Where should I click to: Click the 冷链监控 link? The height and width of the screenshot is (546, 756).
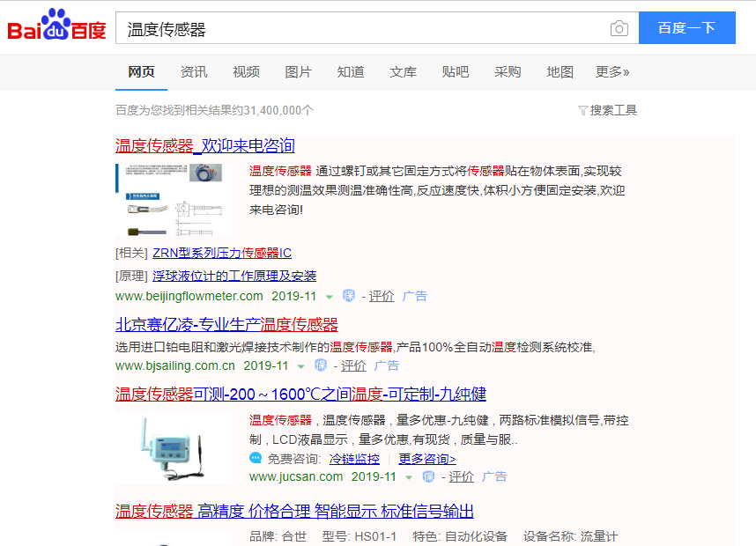click(x=354, y=459)
